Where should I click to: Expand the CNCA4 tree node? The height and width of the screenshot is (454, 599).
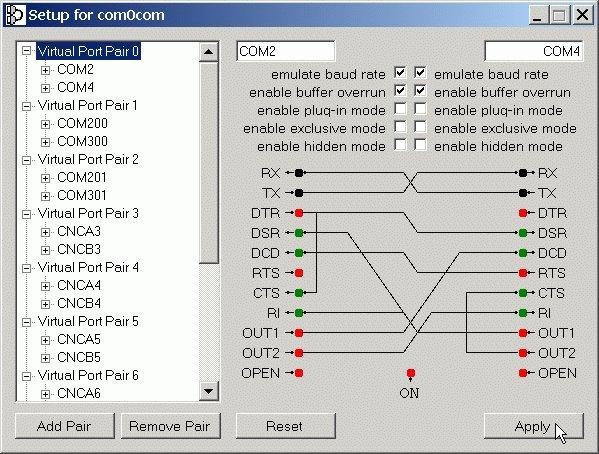click(45, 286)
